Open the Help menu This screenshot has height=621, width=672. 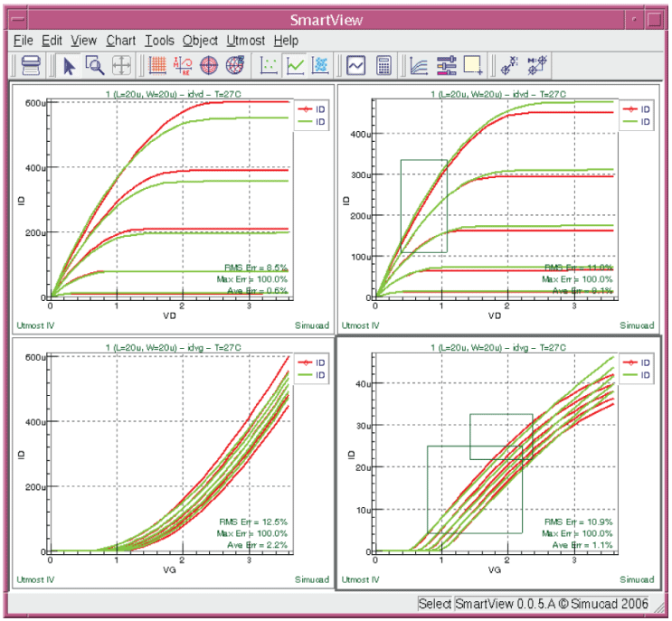pos(286,41)
